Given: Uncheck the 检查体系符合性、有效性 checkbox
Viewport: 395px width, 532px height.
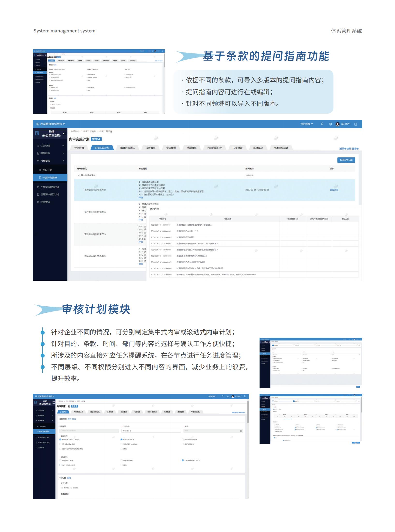Looking at the screenshot, I should [60, 440].
